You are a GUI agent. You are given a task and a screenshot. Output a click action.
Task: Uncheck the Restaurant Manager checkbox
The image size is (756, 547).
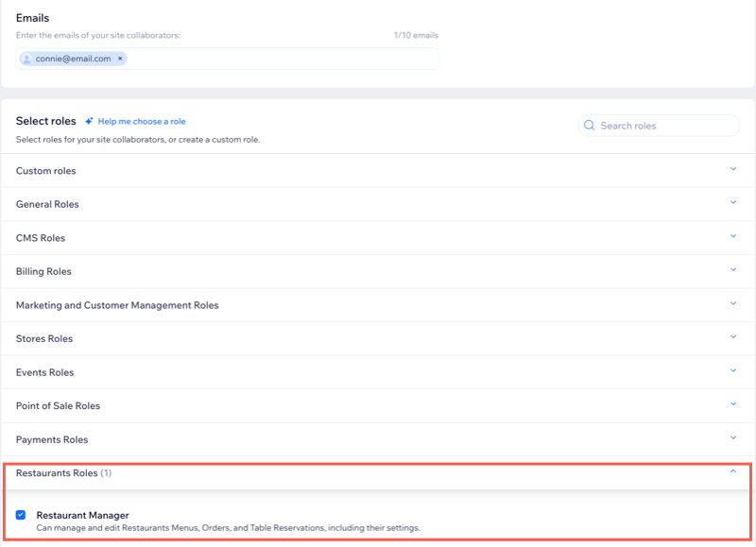pos(21,515)
